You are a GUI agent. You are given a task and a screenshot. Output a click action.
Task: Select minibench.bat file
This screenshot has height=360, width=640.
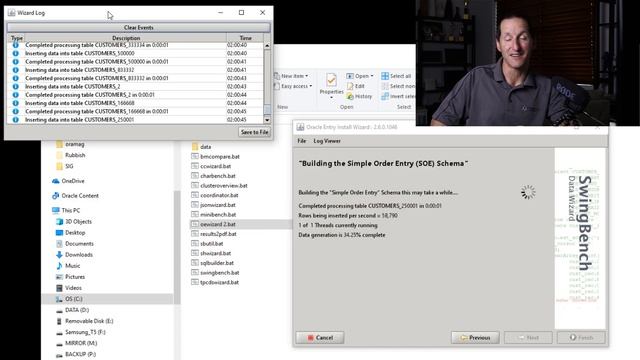214,214
